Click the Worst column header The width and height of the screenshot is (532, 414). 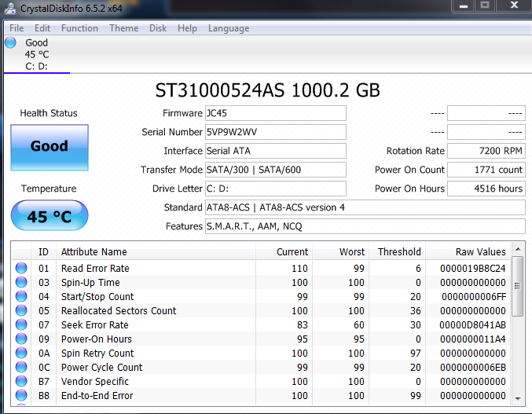[x=341, y=252]
